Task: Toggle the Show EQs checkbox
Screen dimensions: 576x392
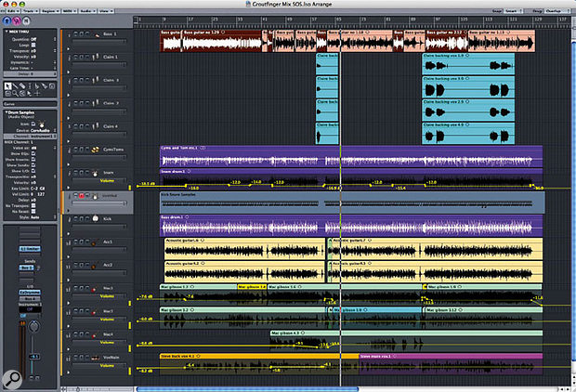Action: point(33,153)
